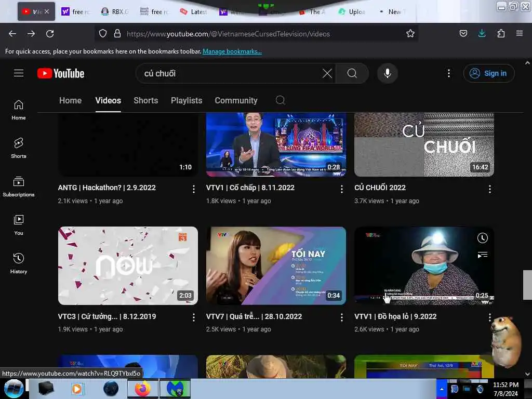This screenshot has height=399, width=532.
Task: Open History in the left sidebar
Action: point(19,263)
